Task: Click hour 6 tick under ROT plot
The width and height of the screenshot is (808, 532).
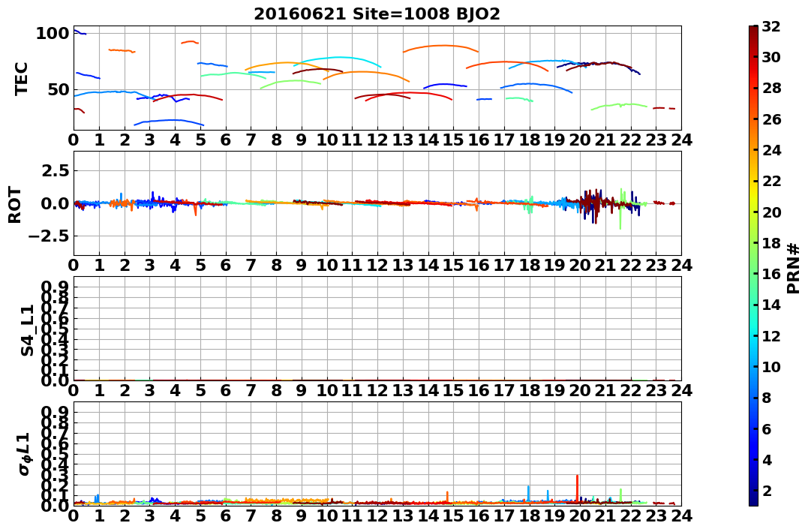Action: [x=226, y=265]
